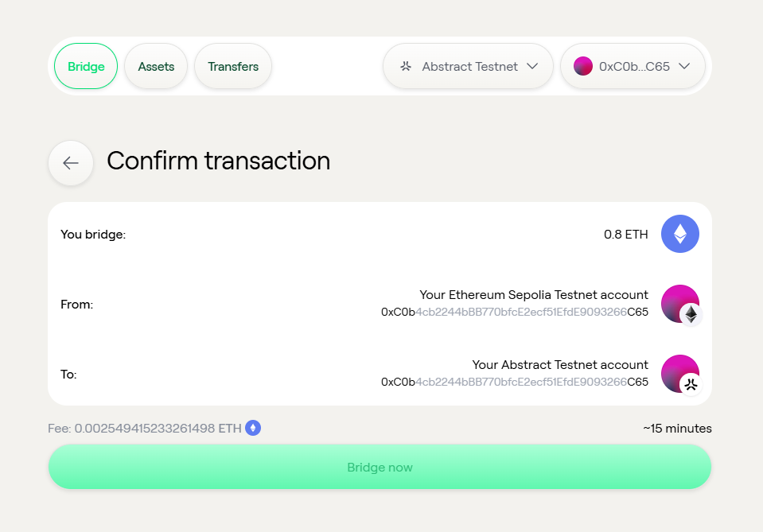This screenshot has height=532, width=763.
Task: Click the small ETH icon beside fee
Action: tap(253, 428)
